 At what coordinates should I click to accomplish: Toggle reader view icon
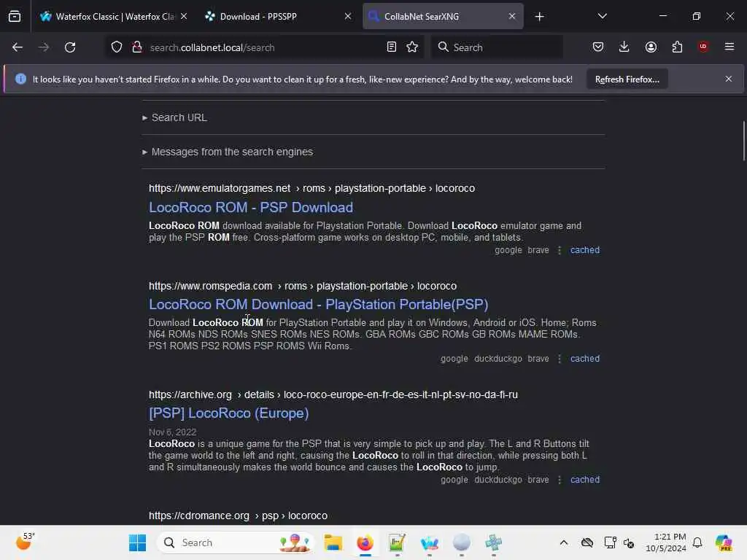(x=392, y=47)
